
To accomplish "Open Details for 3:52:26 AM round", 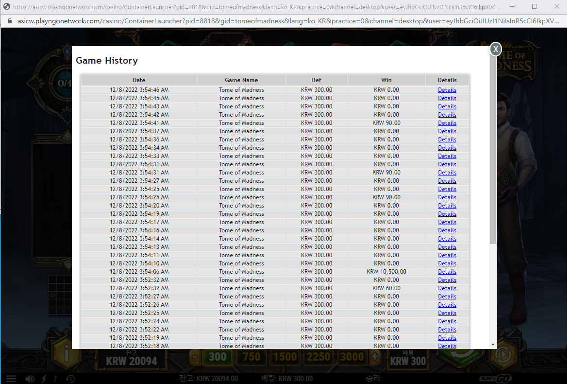I will [x=447, y=305].
